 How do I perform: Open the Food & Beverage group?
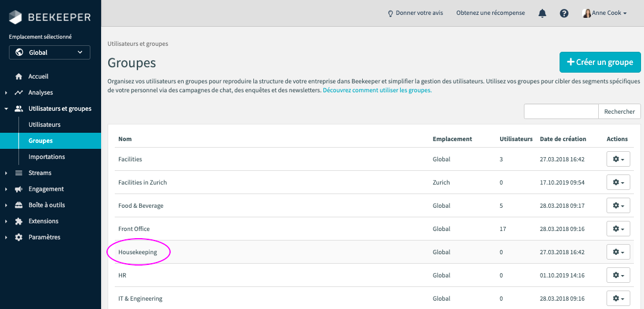(141, 206)
